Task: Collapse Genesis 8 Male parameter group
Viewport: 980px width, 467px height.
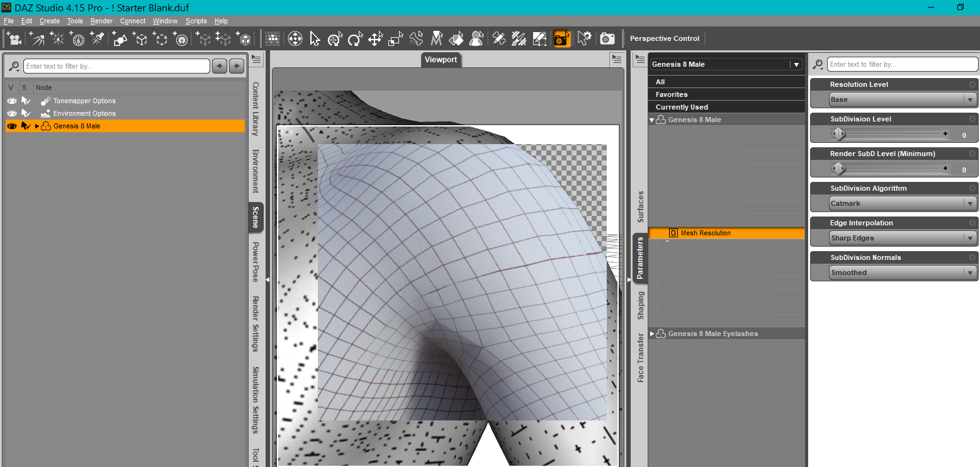Action: point(652,120)
